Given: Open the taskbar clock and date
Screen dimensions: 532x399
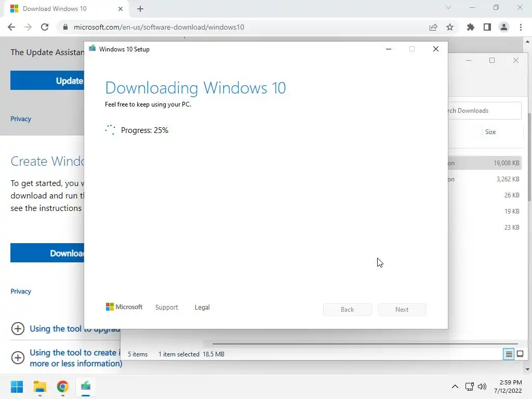Looking at the screenshot, I should 508,387.
